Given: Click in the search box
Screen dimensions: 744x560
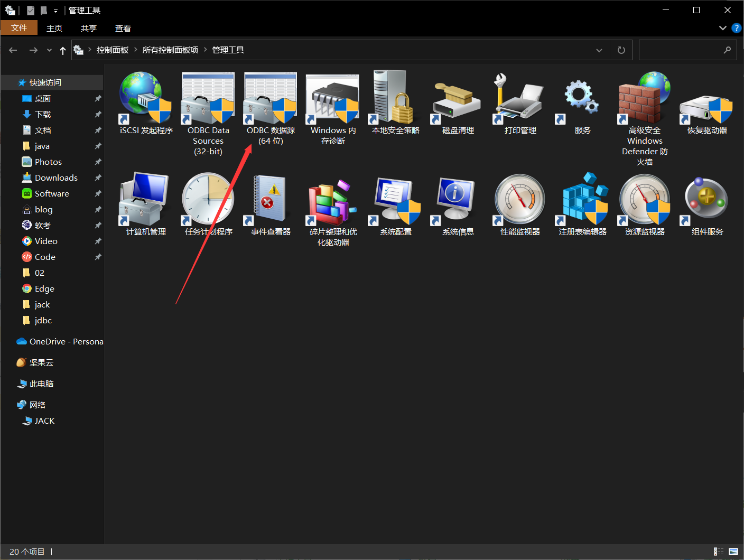Looking at the screenshot, I should coord(687,50).
